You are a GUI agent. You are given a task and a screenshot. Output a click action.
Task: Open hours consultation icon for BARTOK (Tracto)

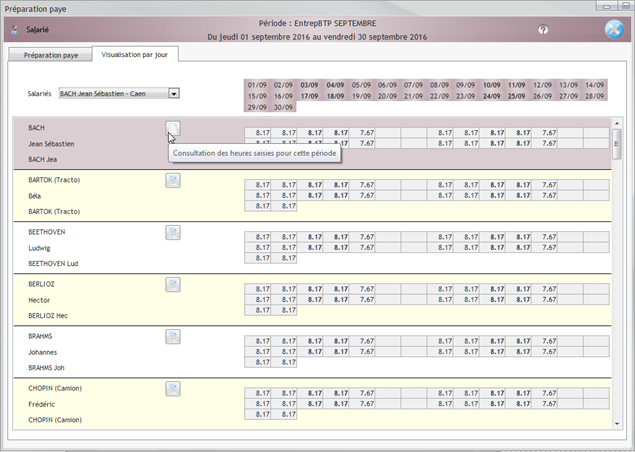(x=173, y=180)
